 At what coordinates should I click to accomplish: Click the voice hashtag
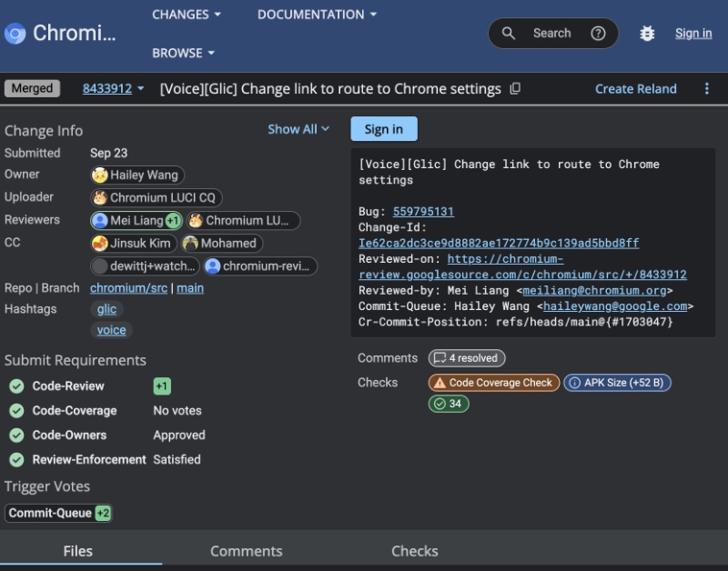(111, 330)
